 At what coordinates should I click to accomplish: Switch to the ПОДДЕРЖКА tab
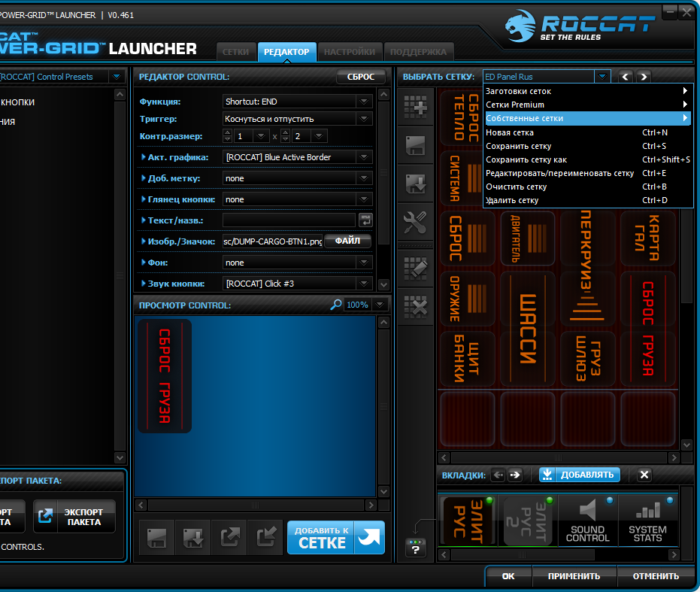[418, 52]
